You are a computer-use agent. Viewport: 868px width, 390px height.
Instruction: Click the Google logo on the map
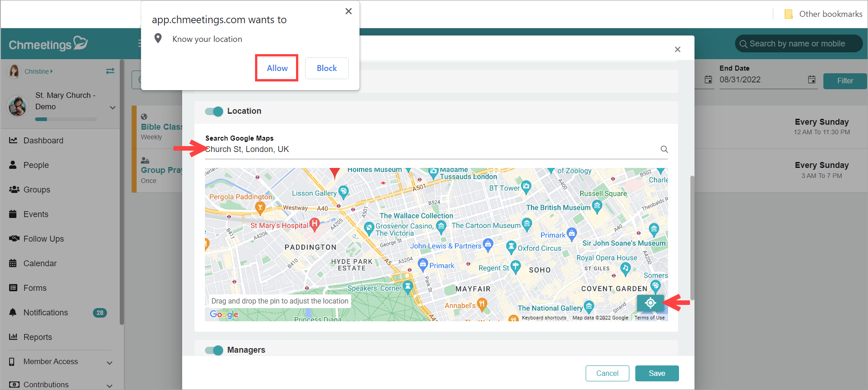tap(224, 314)
